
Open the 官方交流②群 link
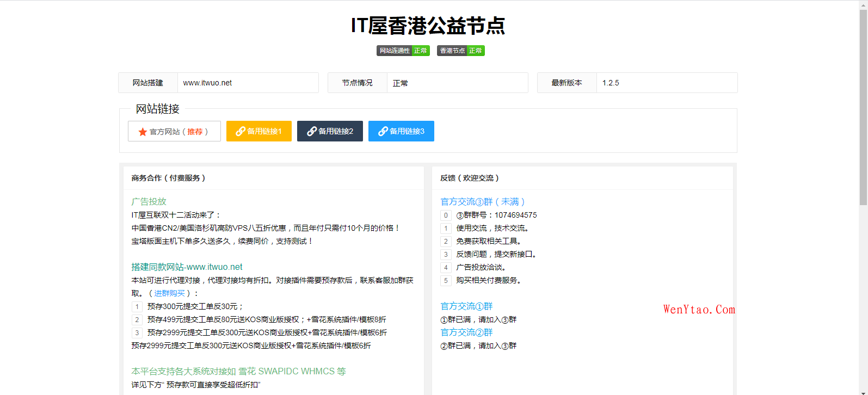pyautogui.click(x=466, y=332)
